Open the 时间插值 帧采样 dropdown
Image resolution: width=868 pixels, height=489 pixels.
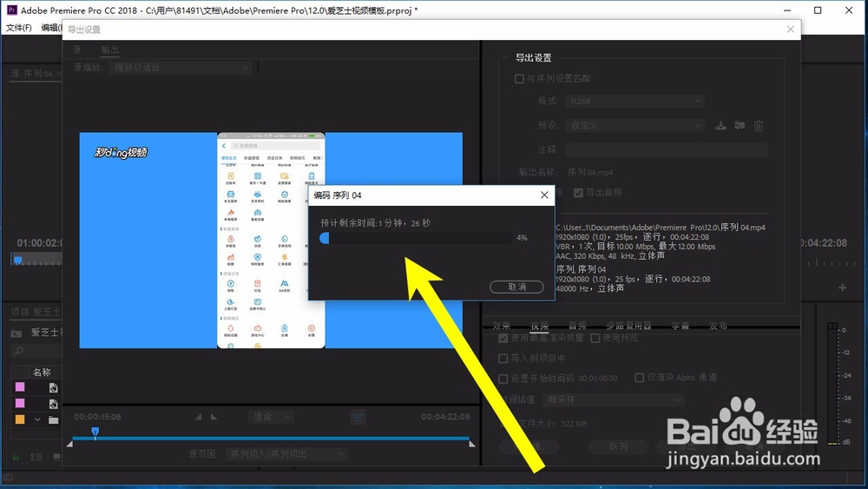(x=614, y=400)
